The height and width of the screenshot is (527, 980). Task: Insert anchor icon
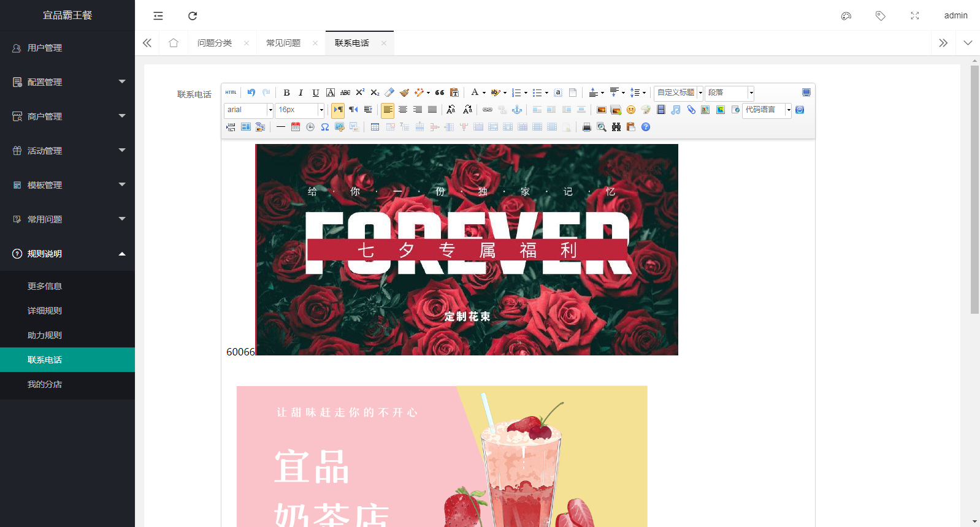(517, 110)
